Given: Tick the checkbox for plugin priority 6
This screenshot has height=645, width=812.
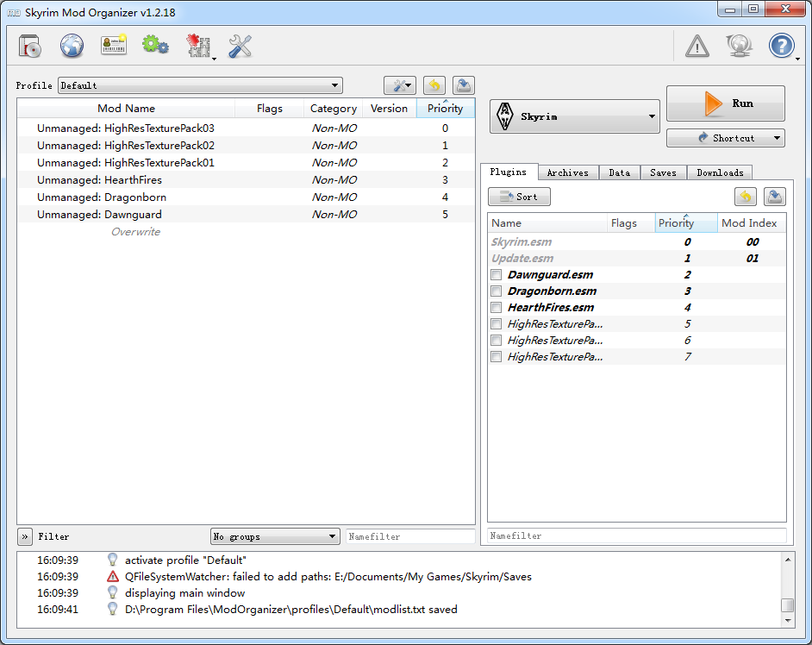Looking at the screenshot, I should click(x=497, y=341).
